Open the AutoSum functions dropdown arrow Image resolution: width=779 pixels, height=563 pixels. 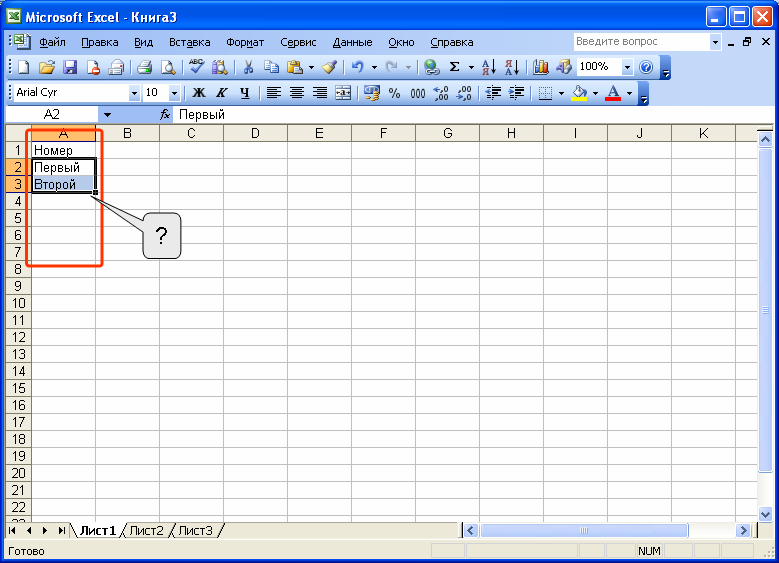tap(471, 67)
